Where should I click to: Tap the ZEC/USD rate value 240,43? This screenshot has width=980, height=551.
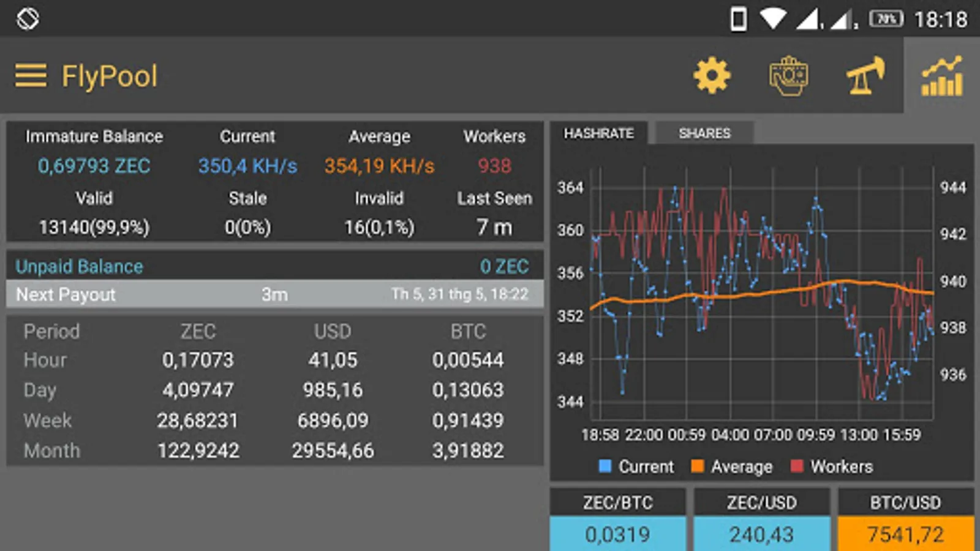[x=761, y=534]
